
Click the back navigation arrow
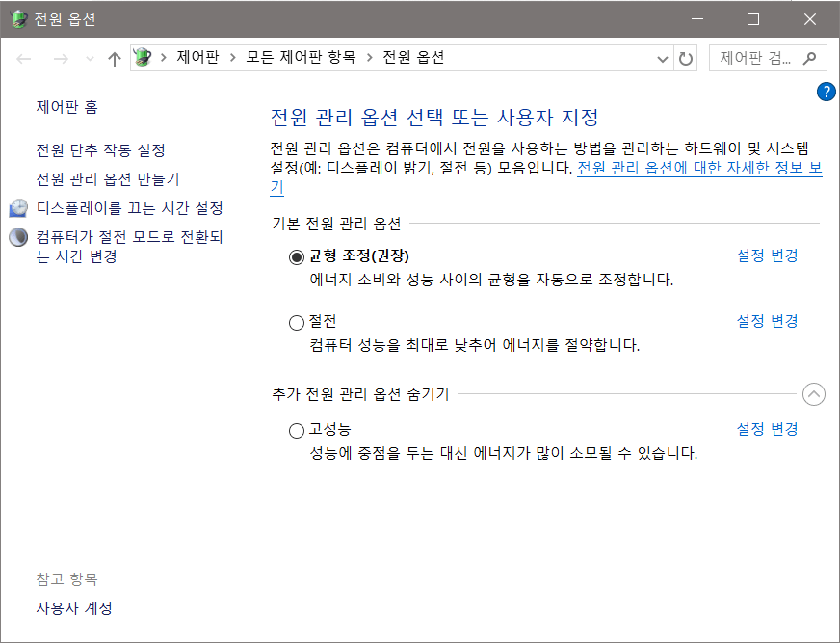click(x=23, y=59)
